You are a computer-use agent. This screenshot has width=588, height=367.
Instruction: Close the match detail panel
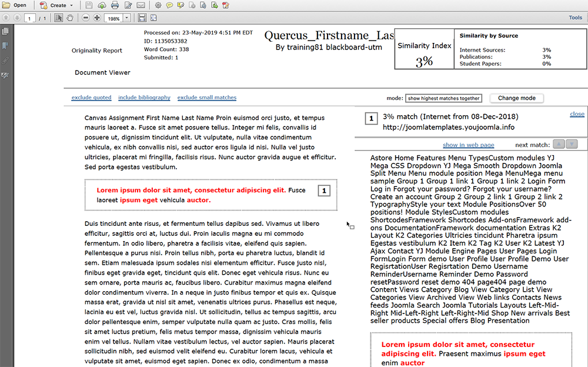tap(577, 114)
